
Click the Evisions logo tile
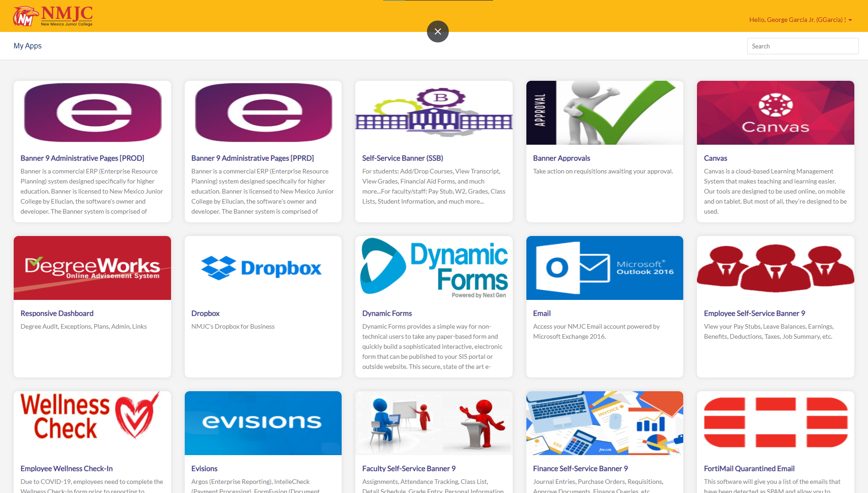click(x=263, y=423)
